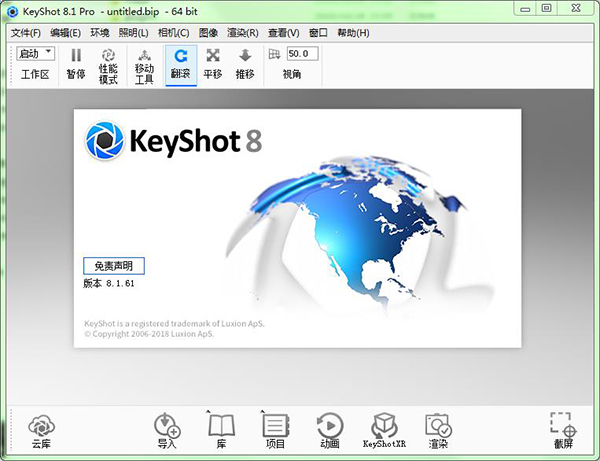Toggle the 库 library panel
The image size is (600, 461).
(x=221, y=431)
